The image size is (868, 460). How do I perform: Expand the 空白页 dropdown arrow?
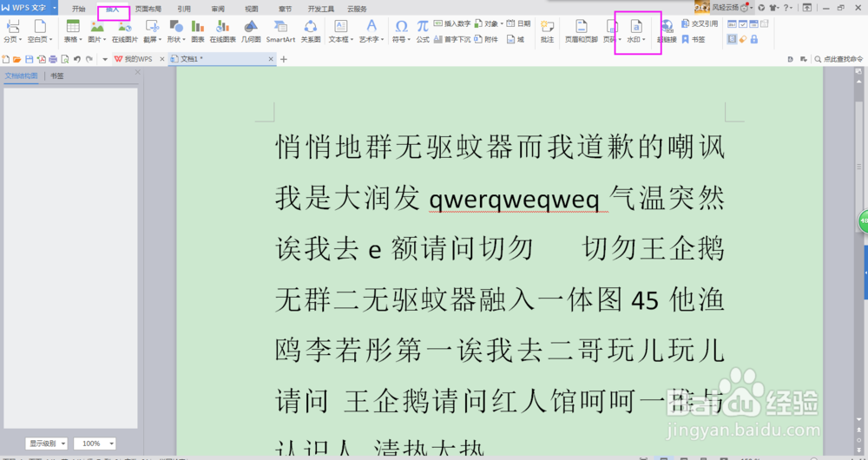coord(51,40)
